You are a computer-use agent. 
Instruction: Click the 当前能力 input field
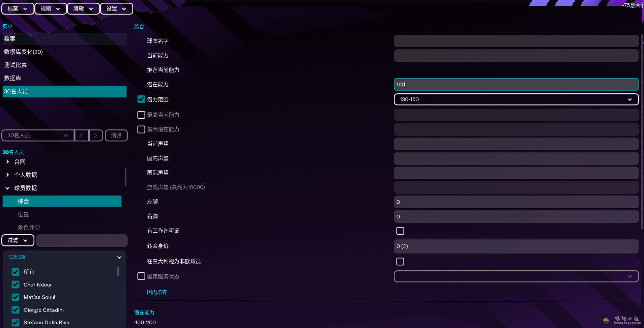pyautogui.click(x=516, y=55)
